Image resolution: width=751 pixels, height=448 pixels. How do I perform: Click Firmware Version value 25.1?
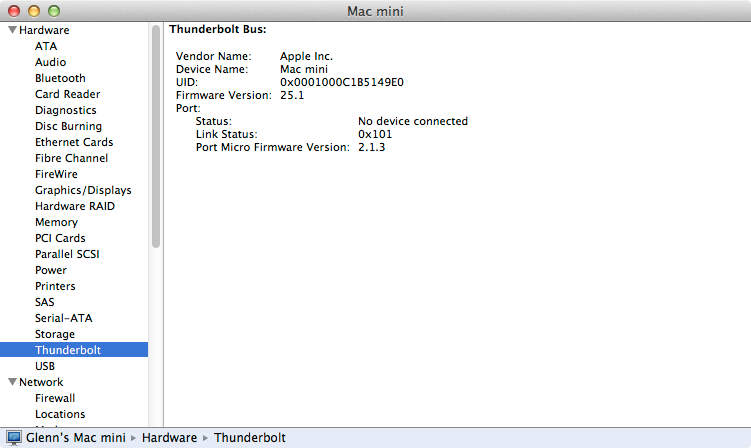(292, 95)
